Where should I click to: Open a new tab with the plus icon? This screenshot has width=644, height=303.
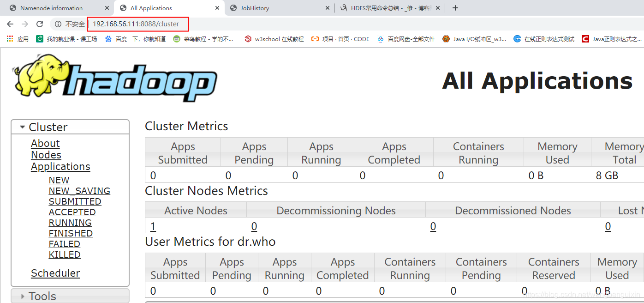pos(455,8)
